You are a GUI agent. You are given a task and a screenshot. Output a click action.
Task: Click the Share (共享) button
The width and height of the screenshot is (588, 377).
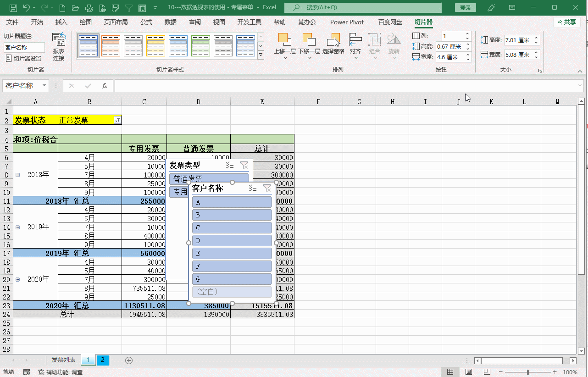[566, 22]
